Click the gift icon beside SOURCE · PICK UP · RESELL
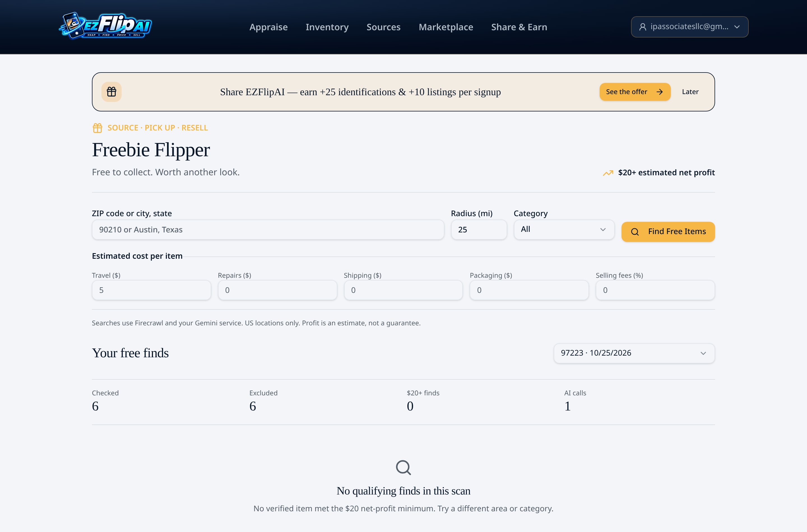Screen dimensions: 807x532 [98, 128]
